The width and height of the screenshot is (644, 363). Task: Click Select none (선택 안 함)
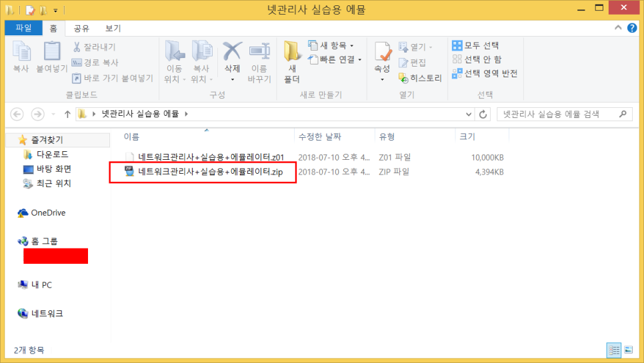pos(477,59)
